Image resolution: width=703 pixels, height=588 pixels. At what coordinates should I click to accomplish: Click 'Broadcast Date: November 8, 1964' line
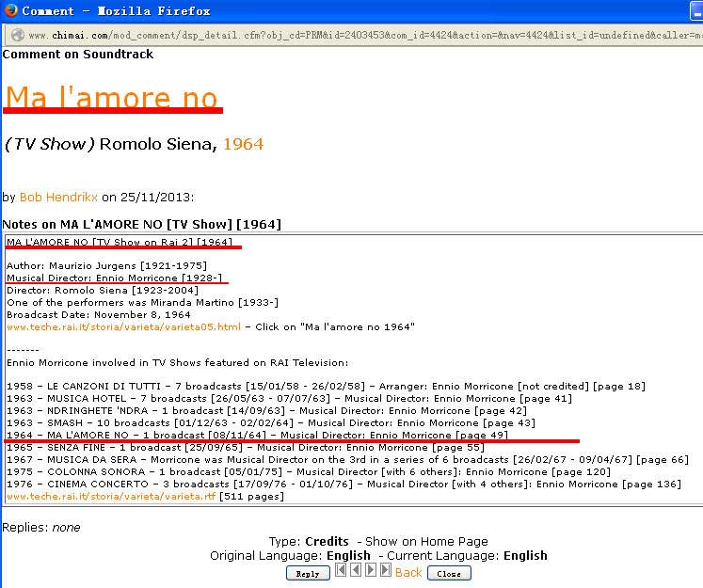[99, 314]
